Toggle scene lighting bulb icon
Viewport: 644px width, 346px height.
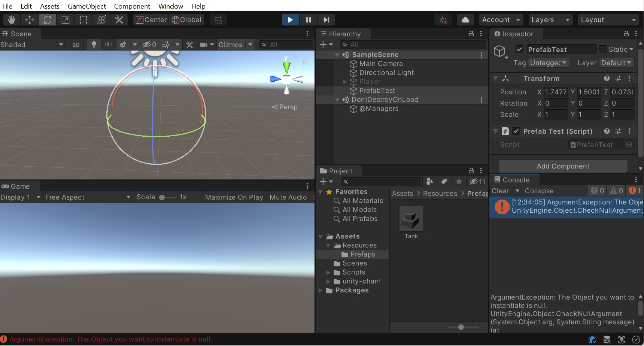(x=94, y=45)
